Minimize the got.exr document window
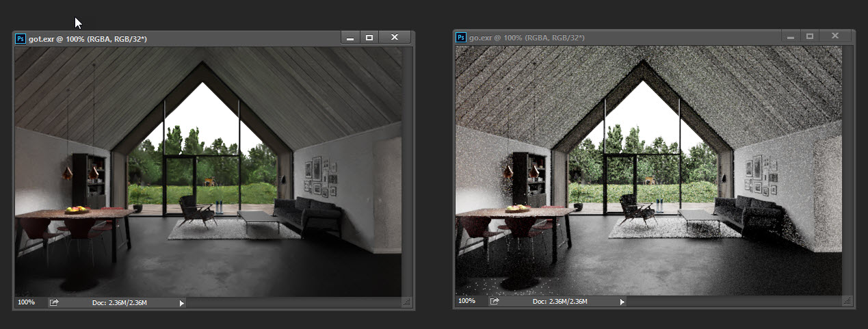868x329 pixels. [x=350, y=38]
